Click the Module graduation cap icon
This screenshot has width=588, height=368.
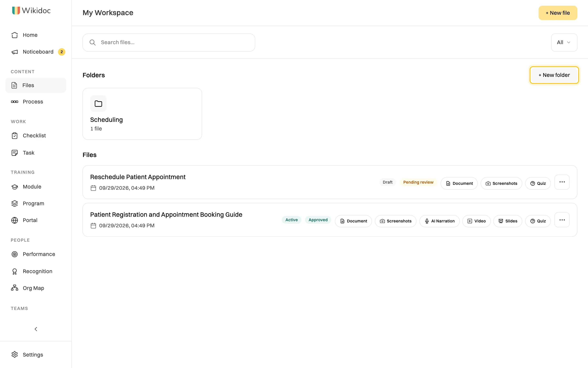pos(14,187)
